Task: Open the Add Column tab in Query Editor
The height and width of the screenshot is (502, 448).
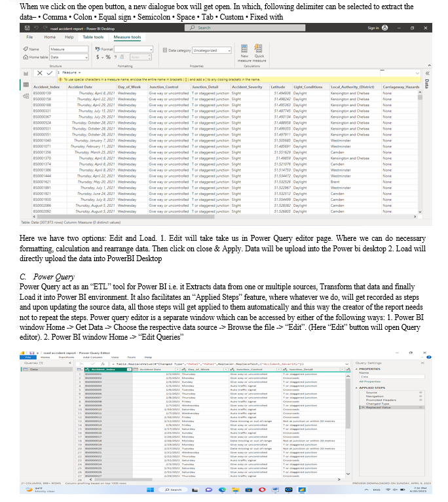Action: [x=92, y=357]
